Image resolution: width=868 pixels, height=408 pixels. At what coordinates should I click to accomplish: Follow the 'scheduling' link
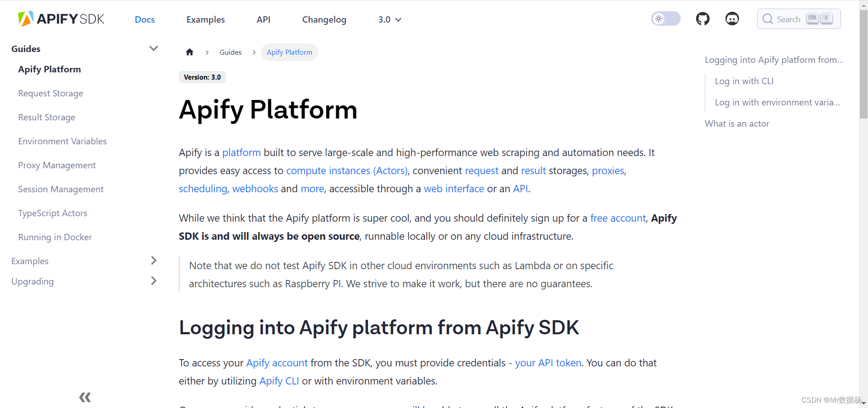click(x=203, y=189)
